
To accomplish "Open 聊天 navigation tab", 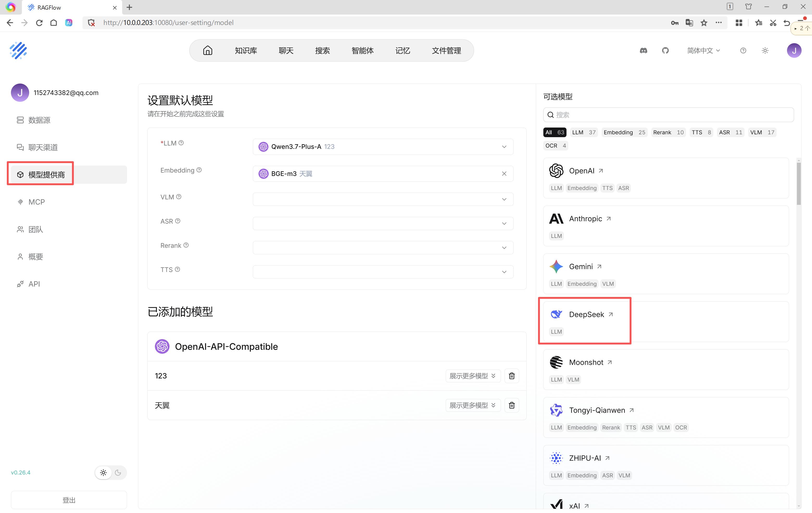I will tap(286, 50).
